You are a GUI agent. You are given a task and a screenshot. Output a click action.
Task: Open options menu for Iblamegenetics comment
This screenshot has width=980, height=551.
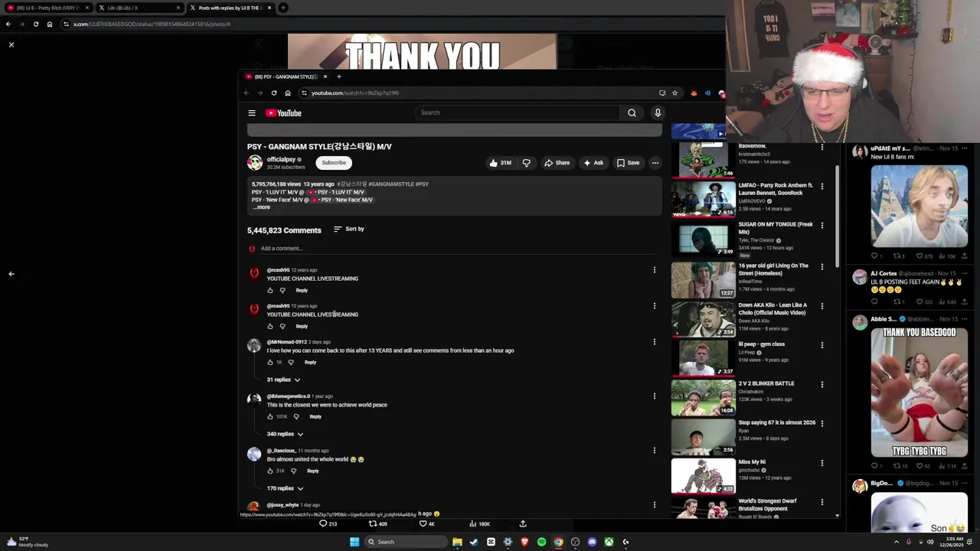coord(654,396)
